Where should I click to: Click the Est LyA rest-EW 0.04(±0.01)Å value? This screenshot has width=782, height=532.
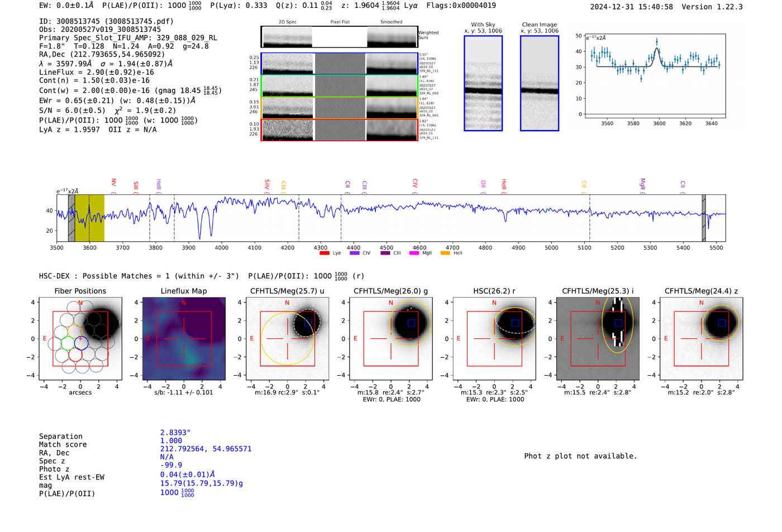(188, 475)
